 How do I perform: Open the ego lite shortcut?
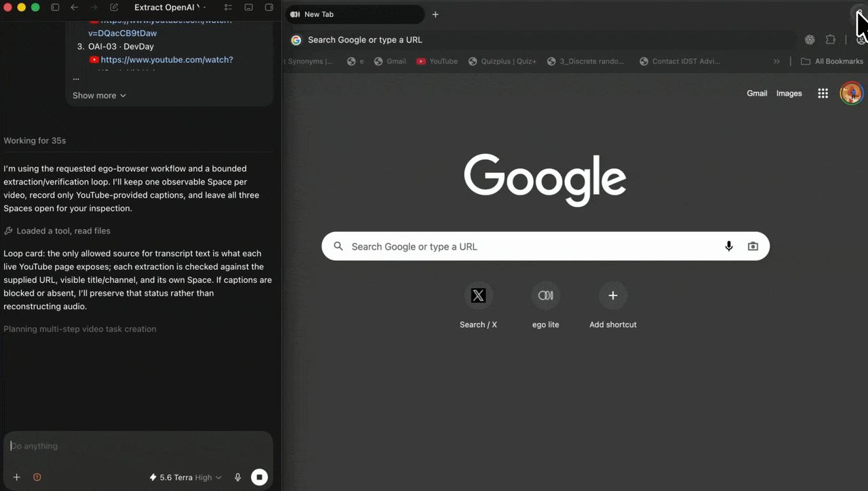545,305
